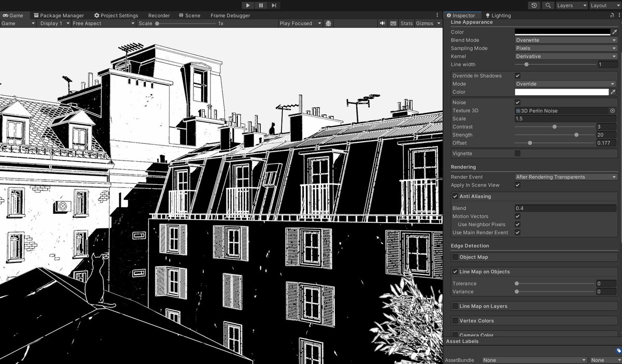Toggle Use Neighbor Pixels checkbox
The image size is (622, 364).
click(x=517, y=224)
